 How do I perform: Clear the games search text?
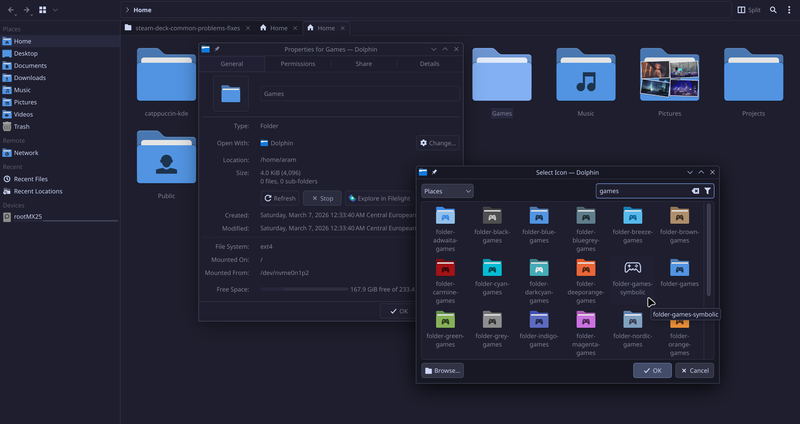pos(695,191)
